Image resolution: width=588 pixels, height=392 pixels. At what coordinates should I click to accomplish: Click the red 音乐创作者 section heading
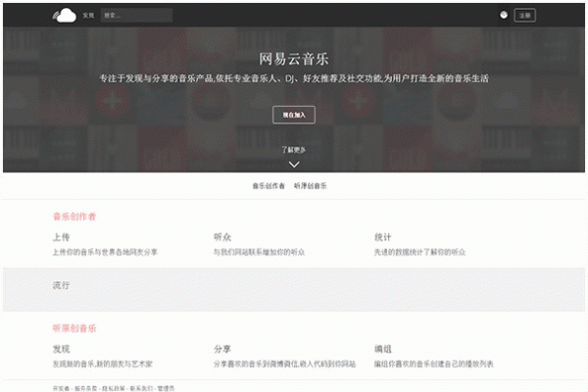click(x=74, y=217)
